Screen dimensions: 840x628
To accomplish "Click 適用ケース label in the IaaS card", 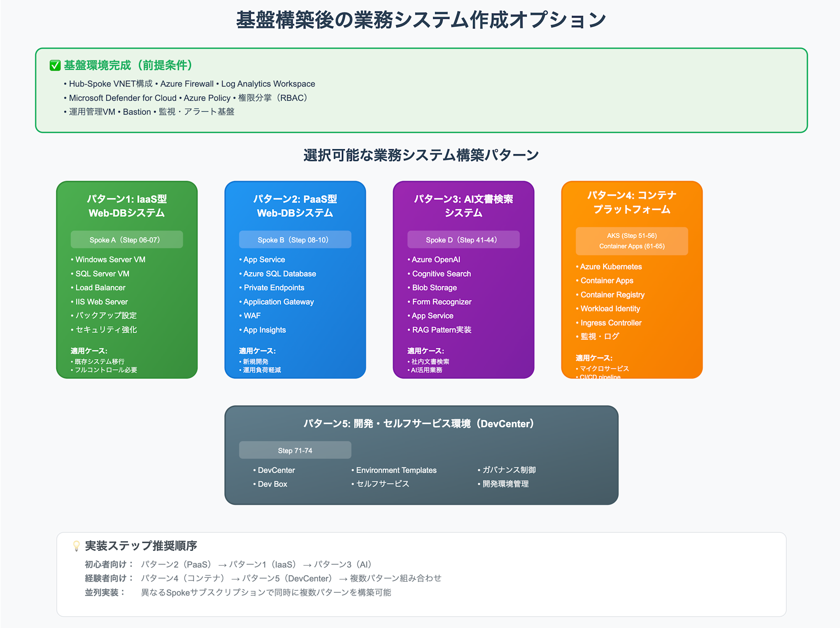I will [x=89, y=351].
